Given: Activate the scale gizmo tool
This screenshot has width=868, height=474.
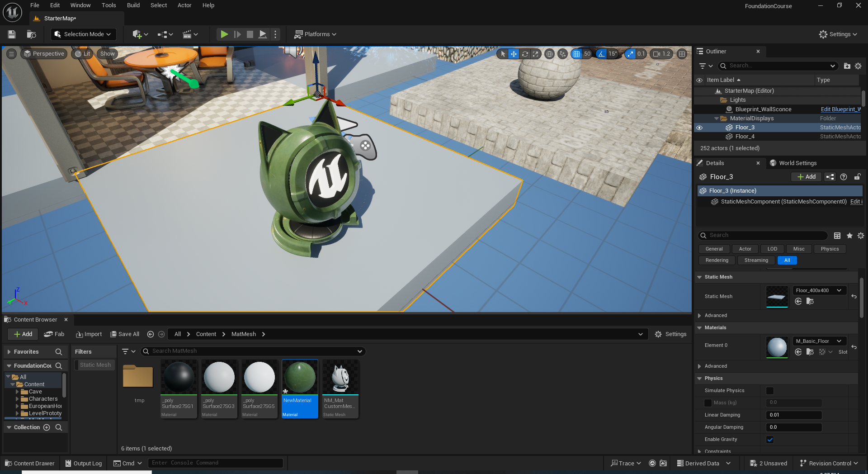Looking at the screenshot, I should tap(536, 54).
